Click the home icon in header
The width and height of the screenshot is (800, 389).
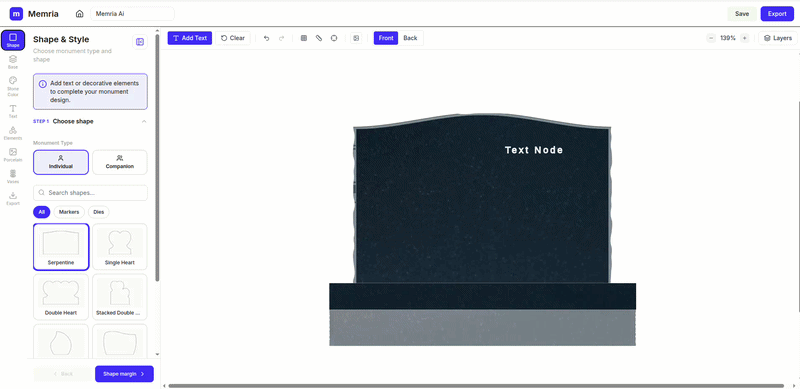tap(79, 14)
